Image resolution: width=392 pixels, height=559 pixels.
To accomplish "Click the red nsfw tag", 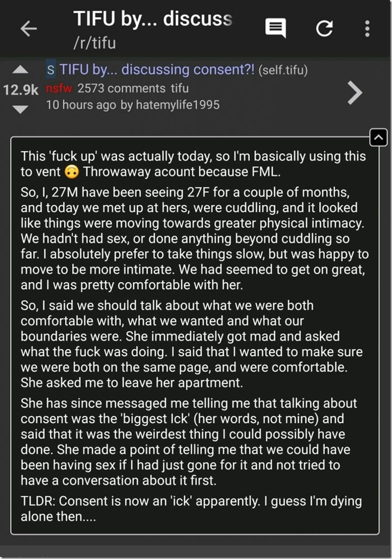I will pyautogui.click(x=59, y=88).
